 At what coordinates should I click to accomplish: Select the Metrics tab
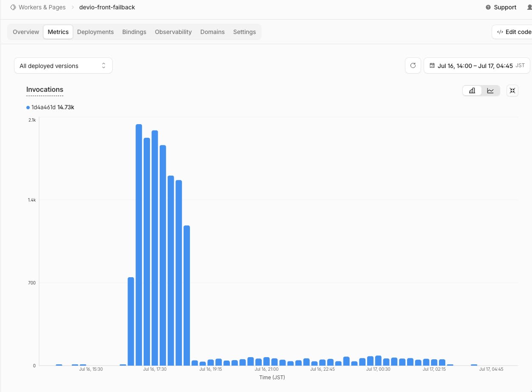(58, 32)
